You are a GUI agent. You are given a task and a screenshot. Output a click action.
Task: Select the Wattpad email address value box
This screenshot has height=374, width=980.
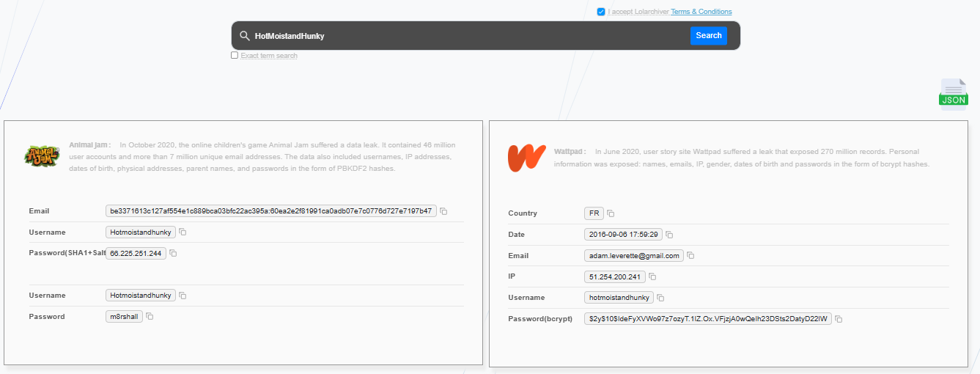tap(633, 256)
